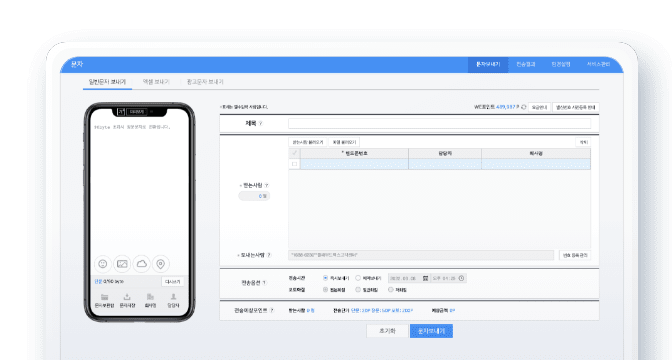Click the cloud icon in the phone preview

tap(141, 264)
